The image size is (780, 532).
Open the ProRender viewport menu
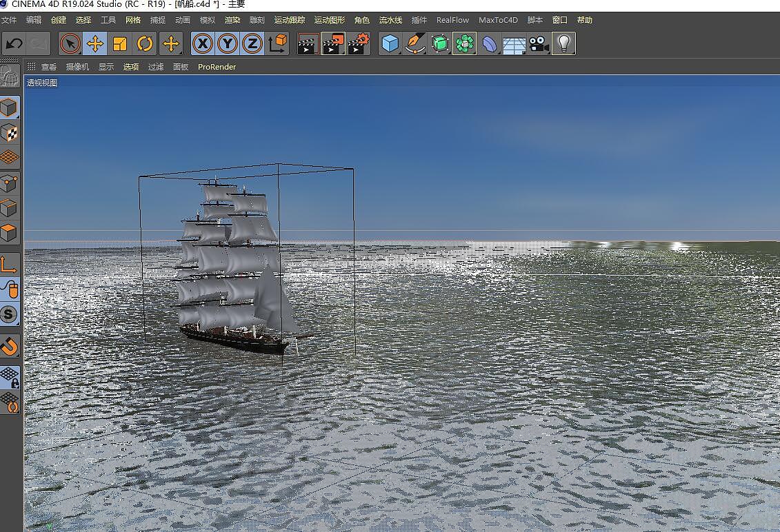217,67
